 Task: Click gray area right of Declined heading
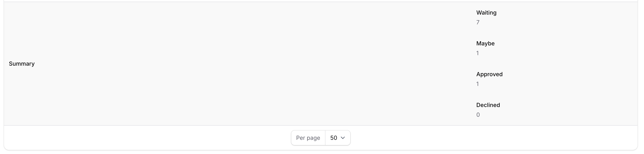click(563, 105)
